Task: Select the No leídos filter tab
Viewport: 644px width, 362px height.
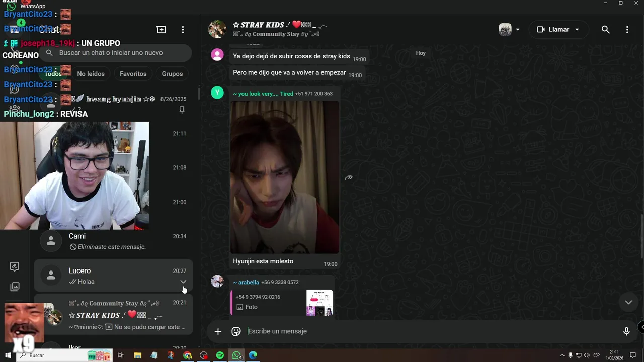Action: (91, 74)
